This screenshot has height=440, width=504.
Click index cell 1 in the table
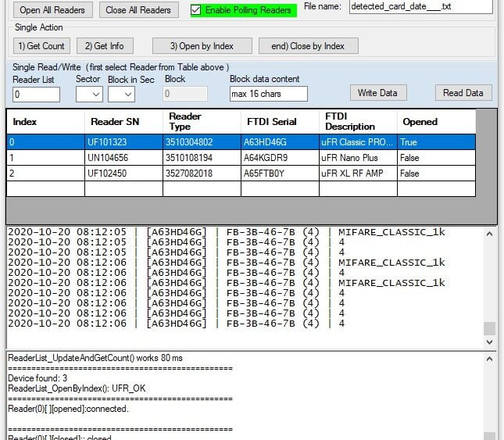[x=45, y=158]
